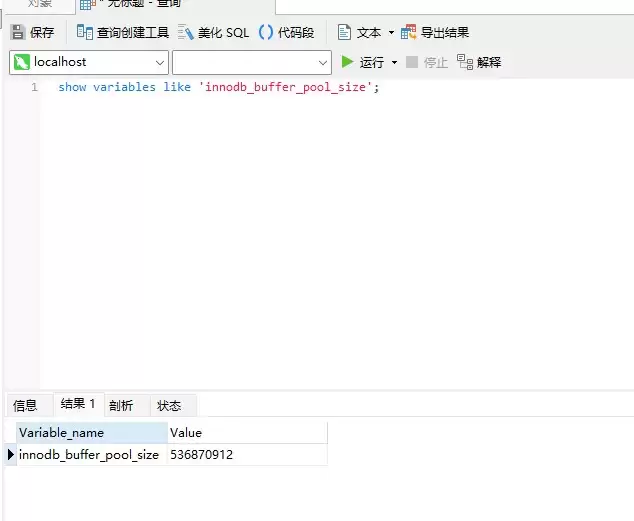Open Code Snippet (代码段) parentheses icon
Image resolution: width=634 pixels, height=521 pixels.
(266, 32)
